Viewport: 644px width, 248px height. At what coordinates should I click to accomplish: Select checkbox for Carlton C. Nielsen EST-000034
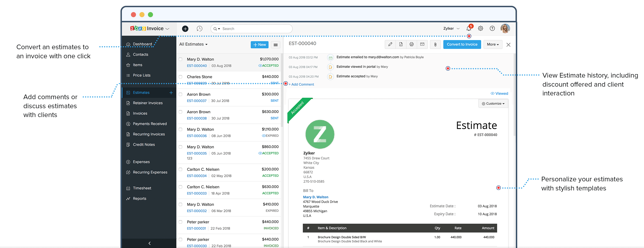click(180, 169)
